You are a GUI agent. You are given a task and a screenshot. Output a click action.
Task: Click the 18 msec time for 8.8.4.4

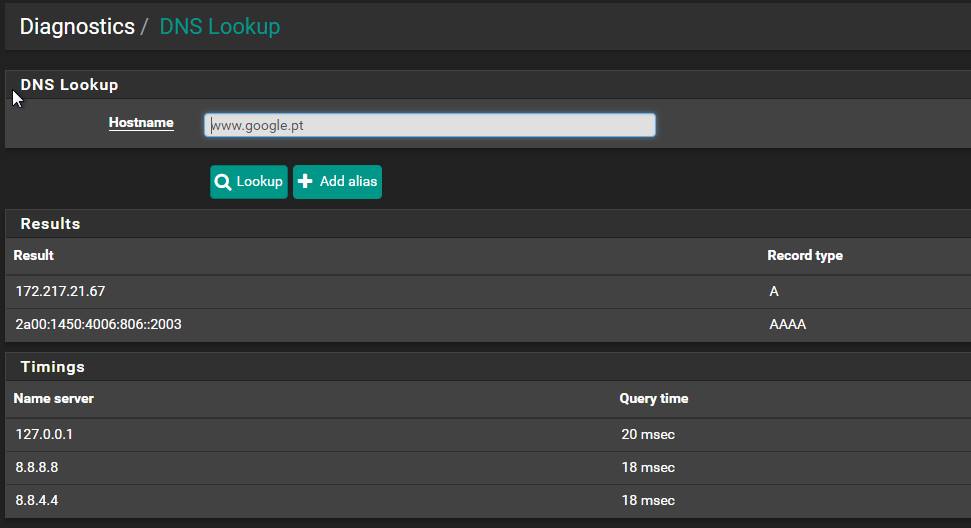647,500
